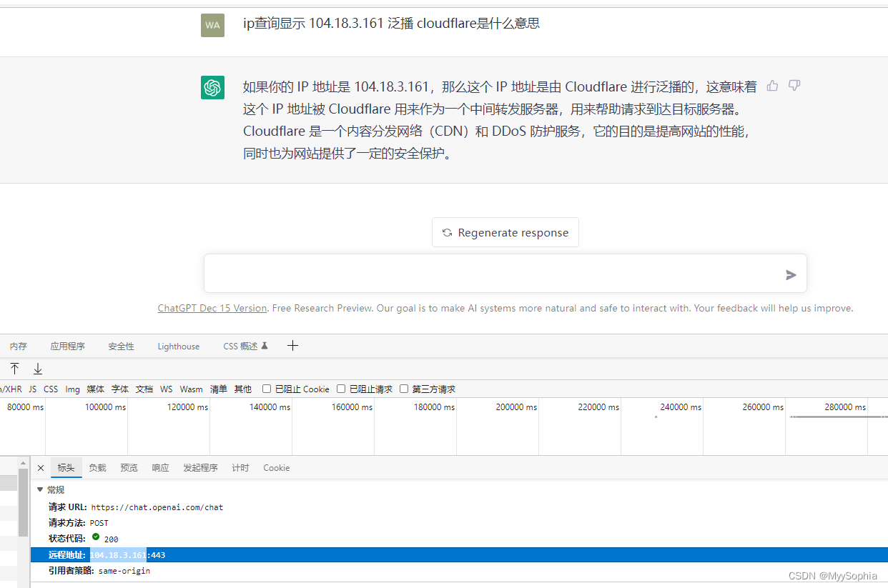The image size is (888, 588).
Task: Click the 240000 ms timeline marker
Action: (x=680, y=407)
